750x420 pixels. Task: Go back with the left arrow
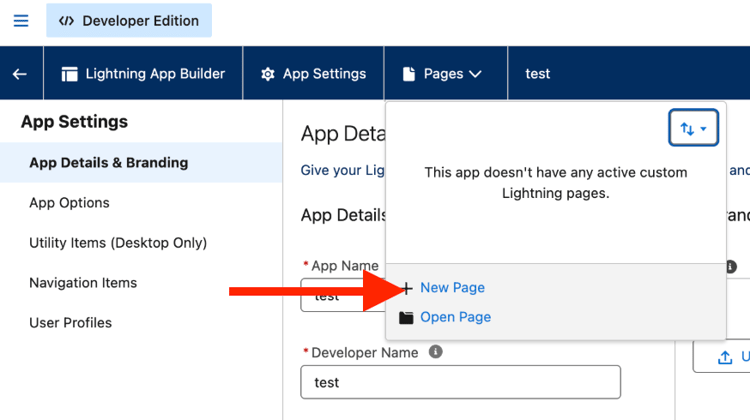point(20,74)
